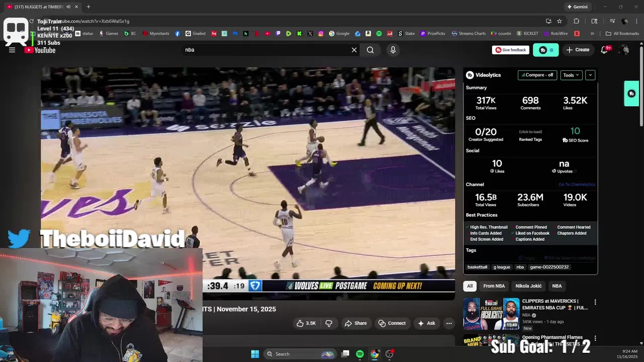The width and height of the screenshot is (644, 362).
Task: Select the nba tag chip
Action: [520, 267]
